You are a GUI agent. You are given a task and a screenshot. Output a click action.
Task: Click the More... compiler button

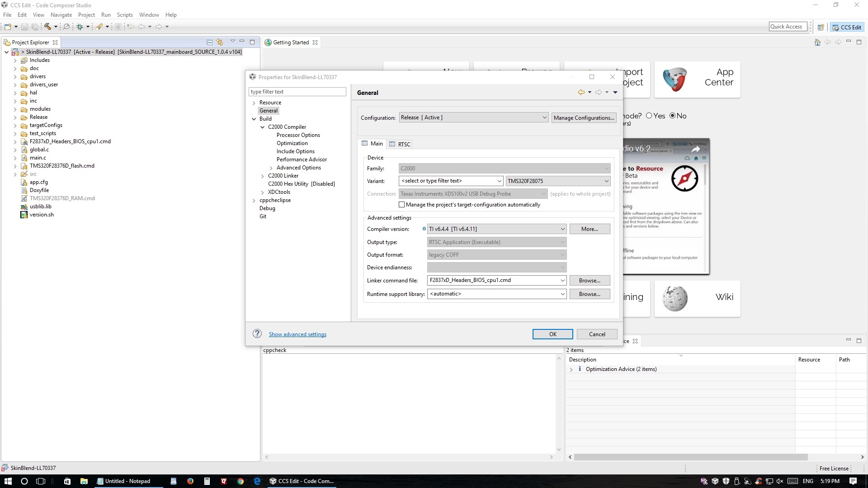(590, 229)
